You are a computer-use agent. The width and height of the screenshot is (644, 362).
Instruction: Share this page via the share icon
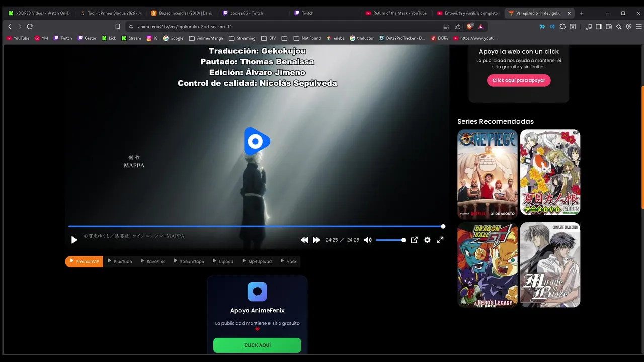point(457,26)
